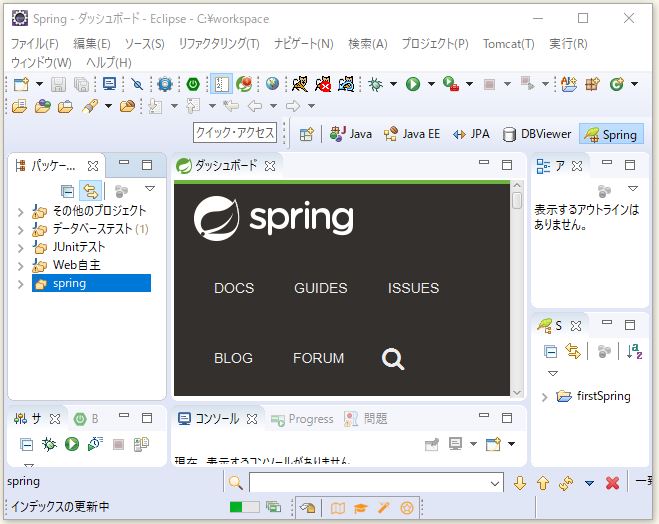Click the green Spring Boot power icon

click(193, 84)
